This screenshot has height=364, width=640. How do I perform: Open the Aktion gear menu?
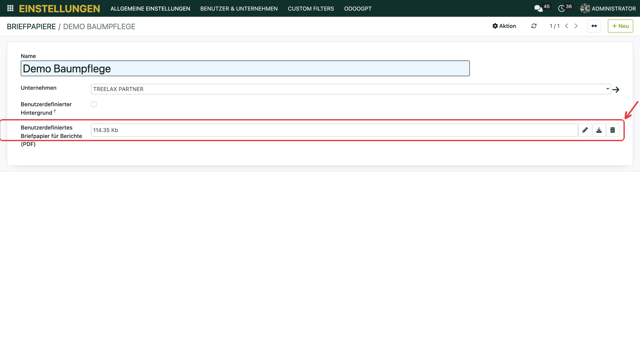pyautogui.click(x=504, y=26)
